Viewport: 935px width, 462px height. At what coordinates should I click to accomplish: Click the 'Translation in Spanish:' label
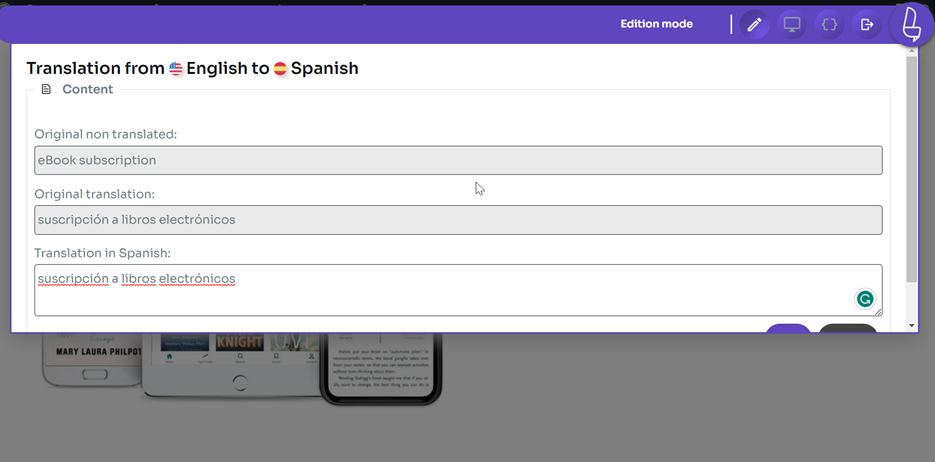[103, 253]
